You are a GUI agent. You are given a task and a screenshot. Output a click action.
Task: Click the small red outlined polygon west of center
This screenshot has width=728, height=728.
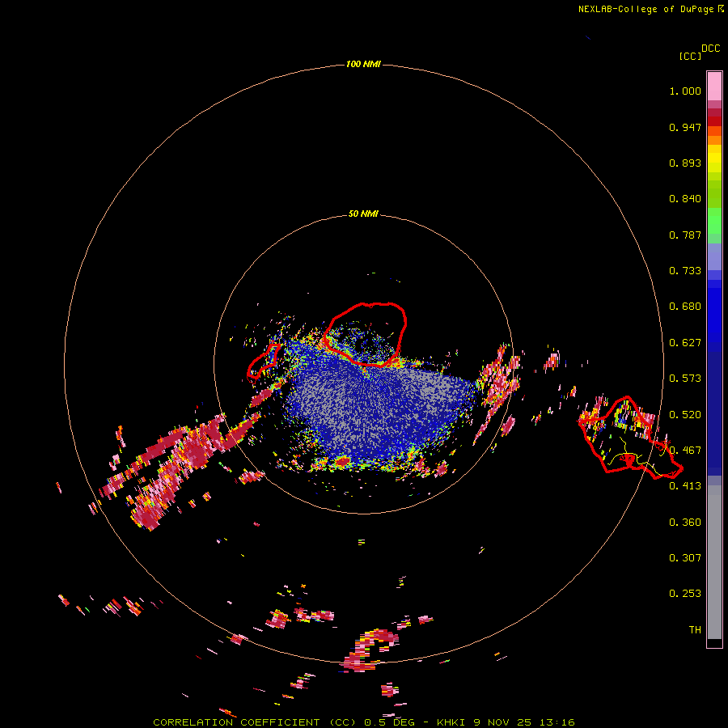coord(263,361)
